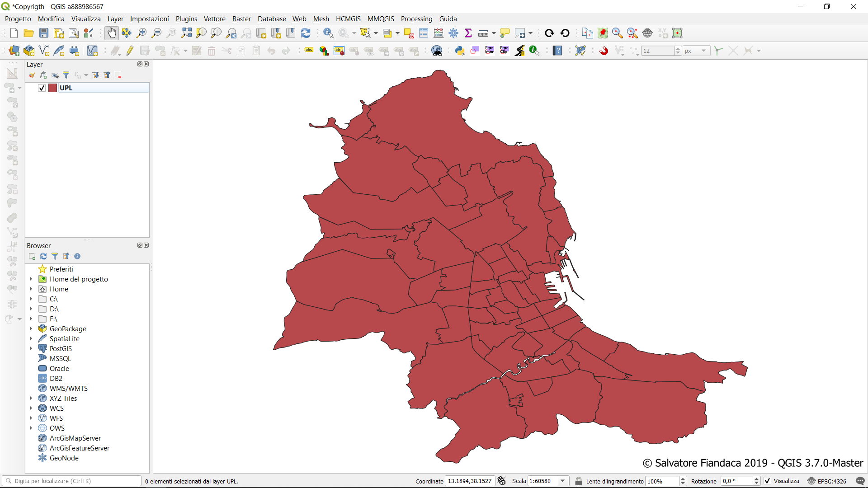Image resolution: width=868 pixels, height=488 pixels.
Task: Click the Identify Features tool
Action: pyautogui.click(x=328, y=33)
